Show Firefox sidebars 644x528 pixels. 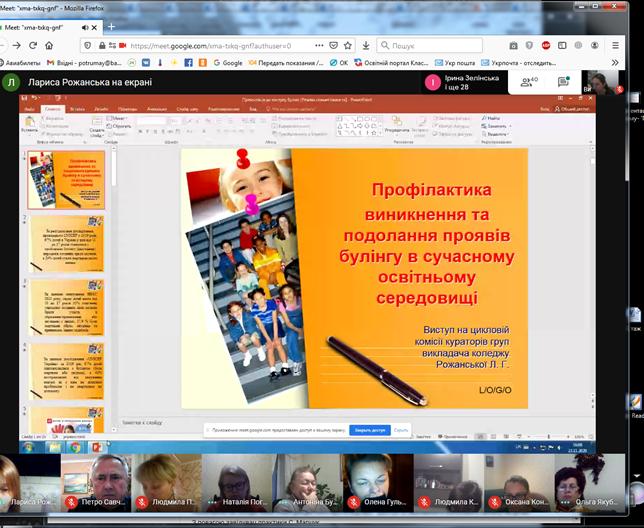pyautogui.click(x=562, y=46)
